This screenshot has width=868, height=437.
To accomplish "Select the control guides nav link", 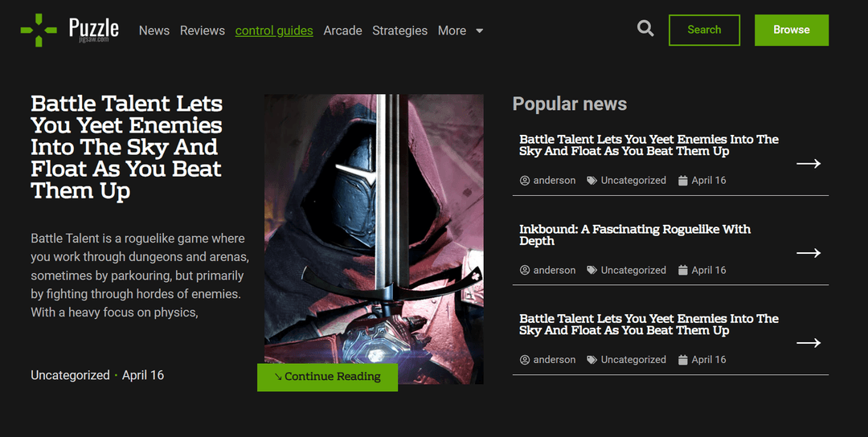I will [274, 31].
